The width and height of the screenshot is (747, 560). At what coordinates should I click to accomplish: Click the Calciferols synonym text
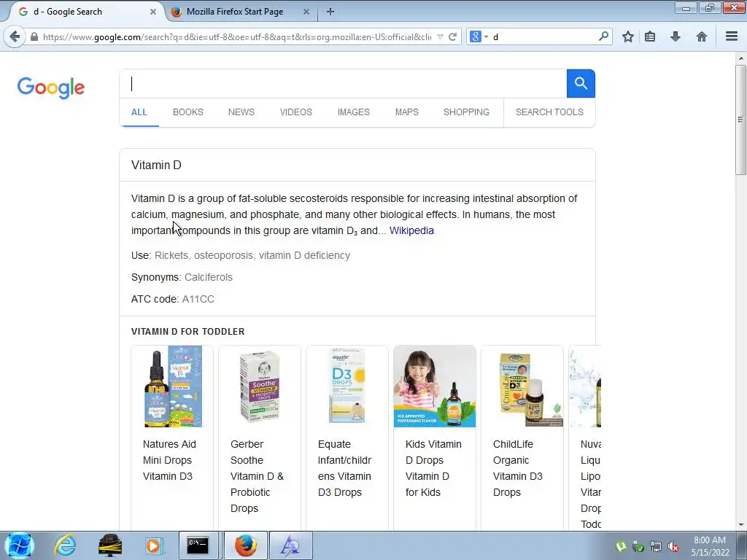208,277
